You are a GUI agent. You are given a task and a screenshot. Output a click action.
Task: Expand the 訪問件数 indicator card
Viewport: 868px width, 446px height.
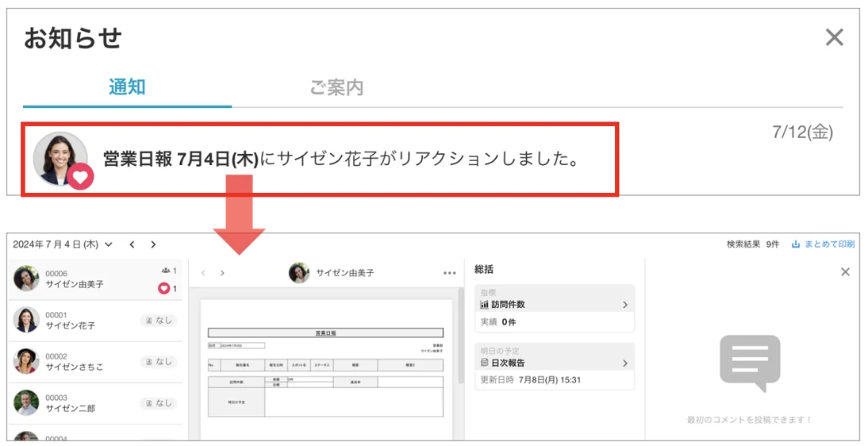click(x=554, y=304)
